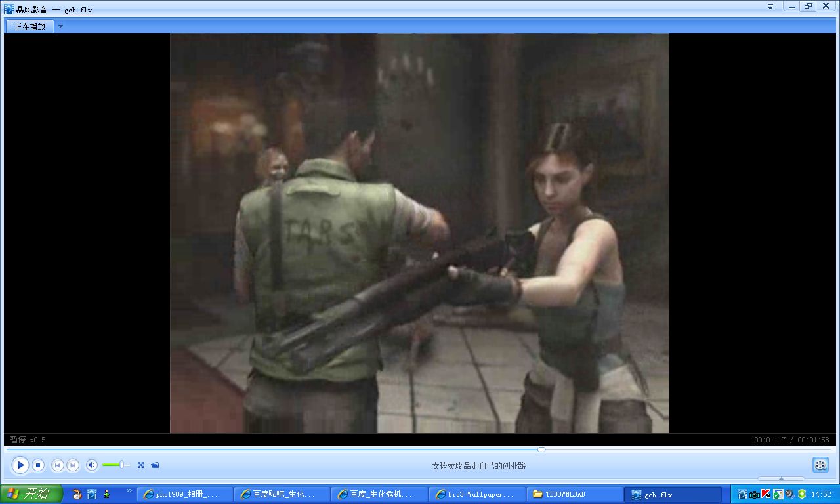Screen dimensions: 840x504
Task: Open the speaker volume tray icon
Action: pos(789,494)
